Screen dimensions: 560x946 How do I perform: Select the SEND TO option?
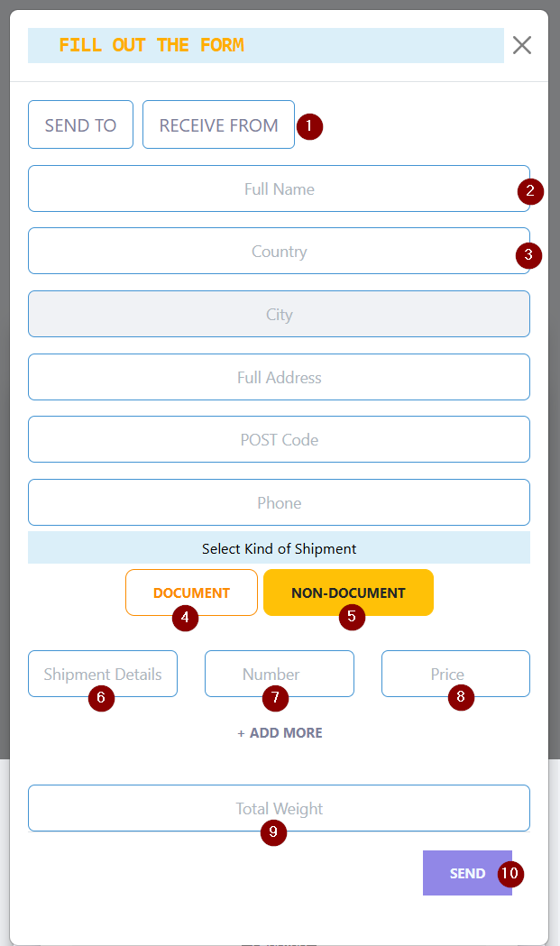[x=80, y=124]
